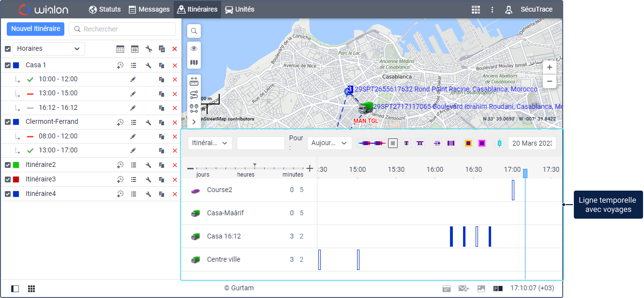Click the timeline scale plus button
644x298 pixels.
pyautogui.click(x=310, y=168)
